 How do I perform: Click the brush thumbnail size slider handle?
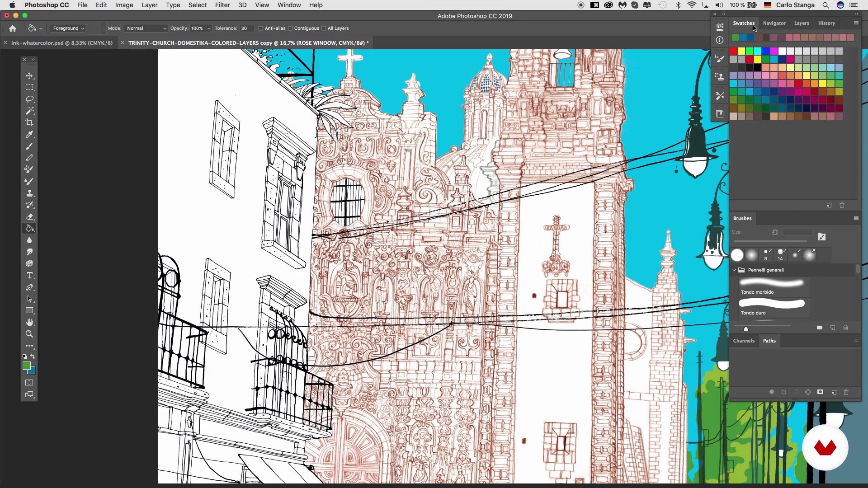coord(746,329)
